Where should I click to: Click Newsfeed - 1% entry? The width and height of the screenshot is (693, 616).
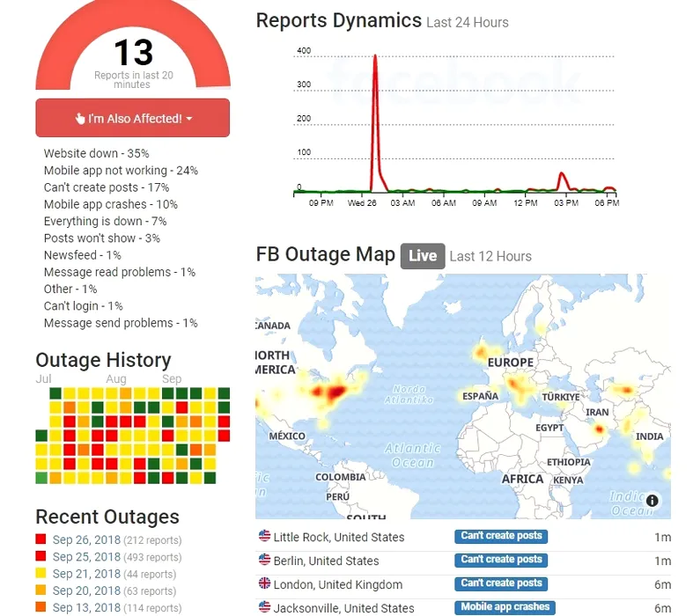tap(82, 255)
